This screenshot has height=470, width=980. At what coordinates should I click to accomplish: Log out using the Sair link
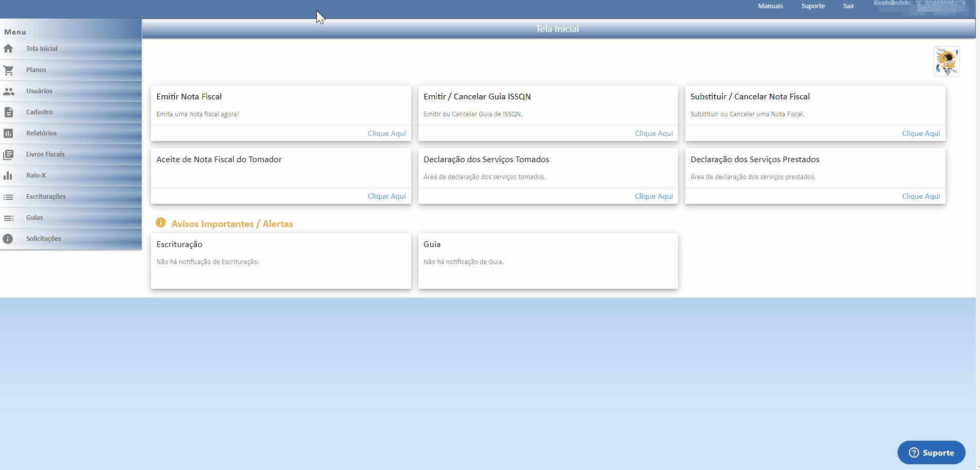tap(848, 6)
